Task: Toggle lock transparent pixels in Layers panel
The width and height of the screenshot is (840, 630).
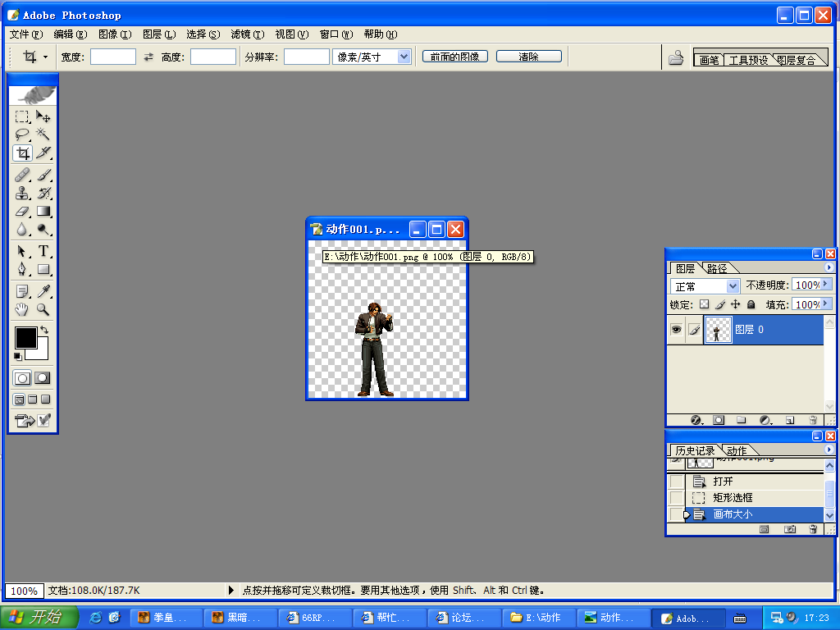Action: pos(705,304)
